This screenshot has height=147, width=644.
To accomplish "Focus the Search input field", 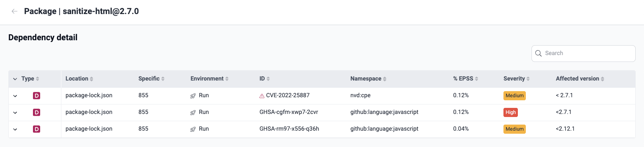I will [x=583, y=54].
